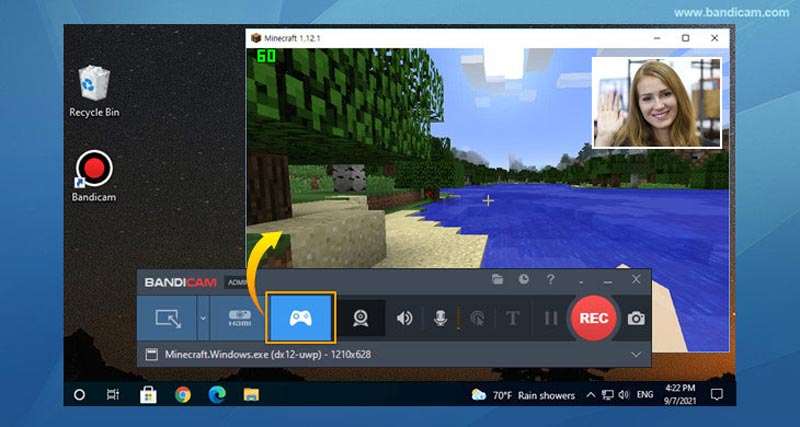
Task: Select Bandicam screen recording mode
Action: pyautogui.click(x=167, y=318)
